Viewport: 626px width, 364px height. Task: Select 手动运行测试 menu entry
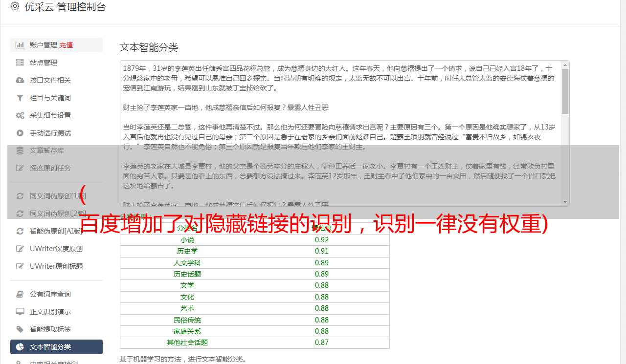pyautogui.click(x=56, y=133)
